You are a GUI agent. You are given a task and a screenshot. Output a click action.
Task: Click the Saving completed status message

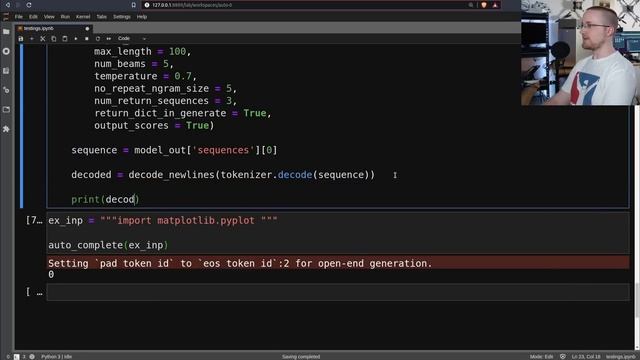tap(301, 356)
